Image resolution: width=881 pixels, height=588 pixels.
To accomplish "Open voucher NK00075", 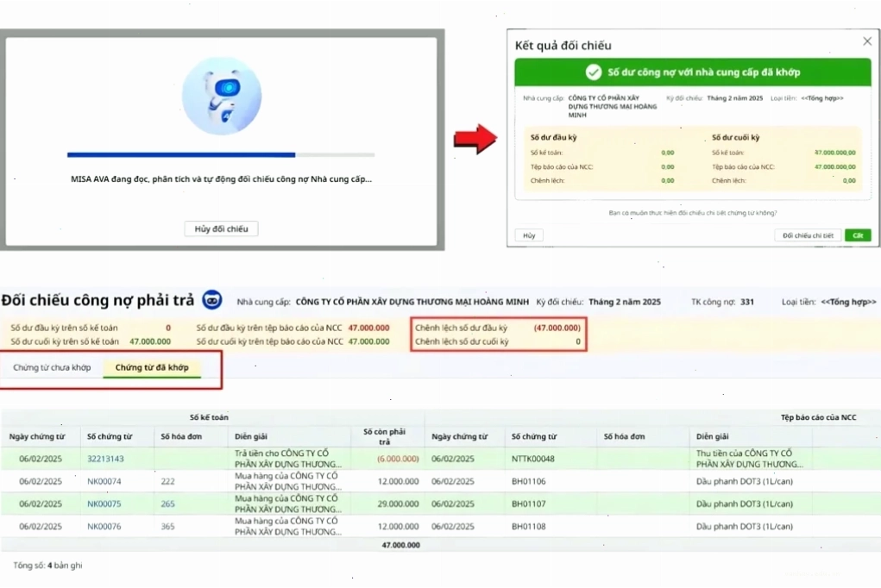I will (x=104, y=504).
